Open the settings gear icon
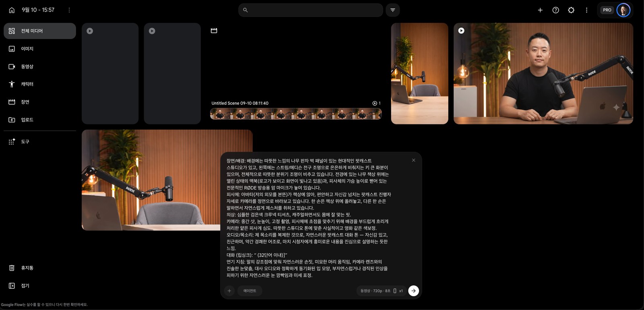 click(x=571, y=10)
